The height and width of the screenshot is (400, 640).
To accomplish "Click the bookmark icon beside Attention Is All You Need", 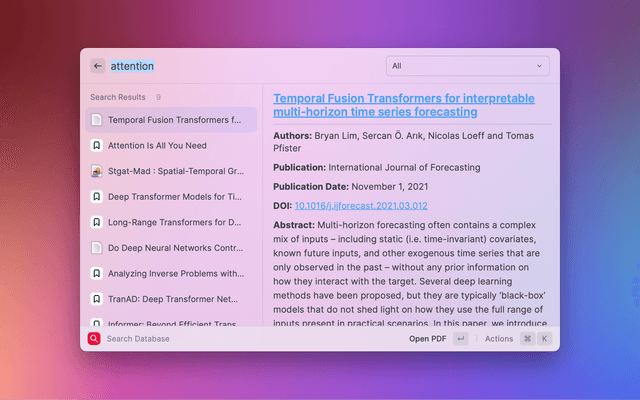I will pos(96,145).
